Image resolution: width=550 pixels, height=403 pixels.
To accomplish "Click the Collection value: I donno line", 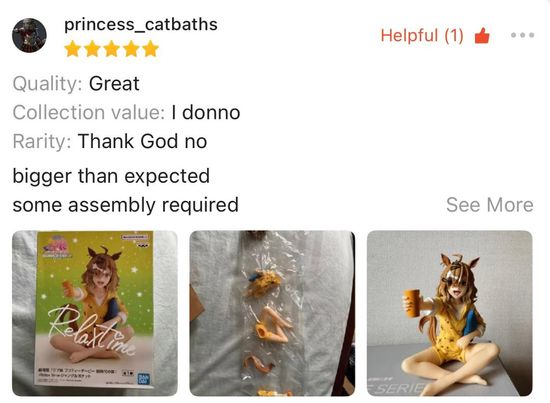I will point(126,113).
